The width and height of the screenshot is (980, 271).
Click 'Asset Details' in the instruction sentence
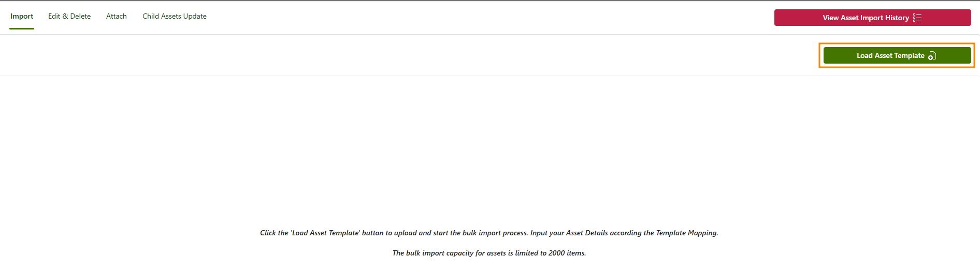(587, 233)
